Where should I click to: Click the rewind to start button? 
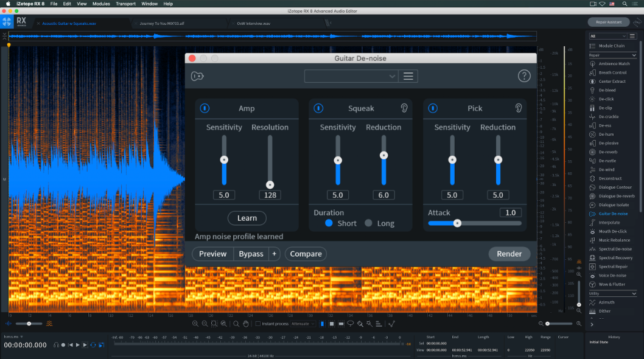(x=70, y=345)
